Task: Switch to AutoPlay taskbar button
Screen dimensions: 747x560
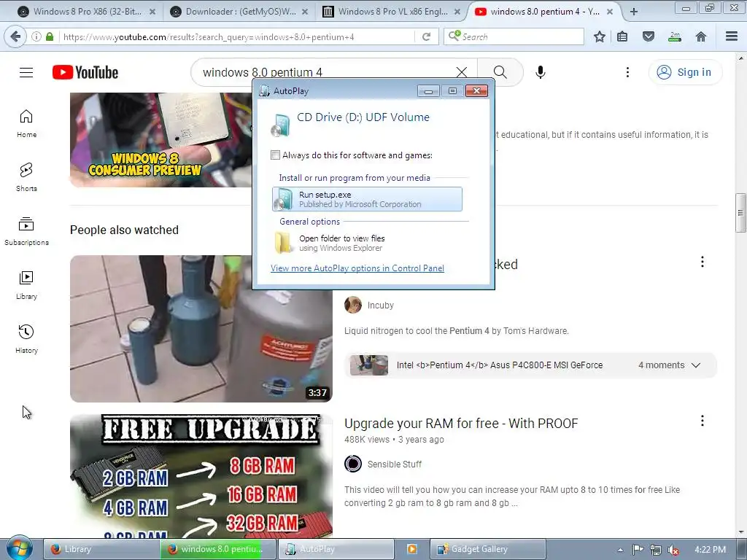Action: [x=336, y=549]
